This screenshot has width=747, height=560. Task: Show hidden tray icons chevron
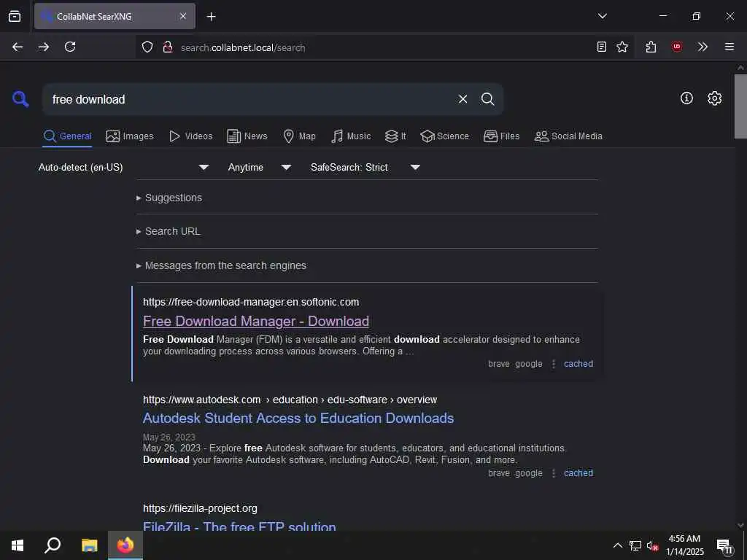click(x=617, y=545)
